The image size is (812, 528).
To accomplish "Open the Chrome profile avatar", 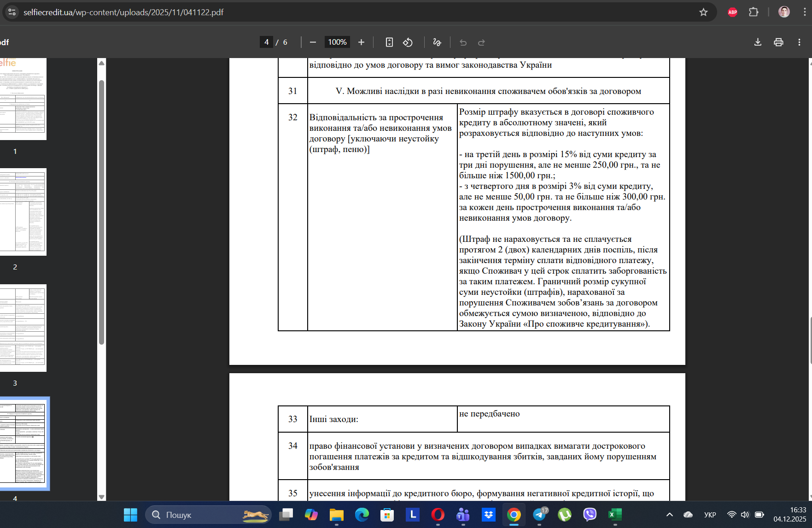I will [784, 12].
